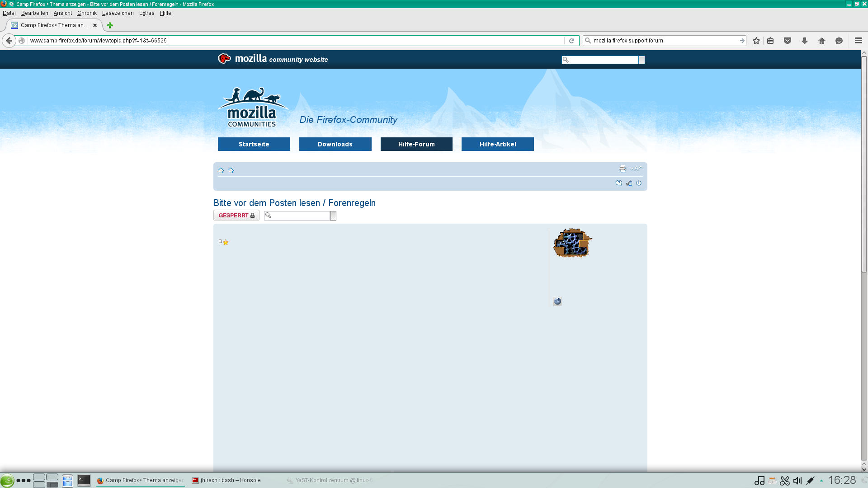Click the page vertical scrollbar
The image size is (868, 488).
click(864, 163)
